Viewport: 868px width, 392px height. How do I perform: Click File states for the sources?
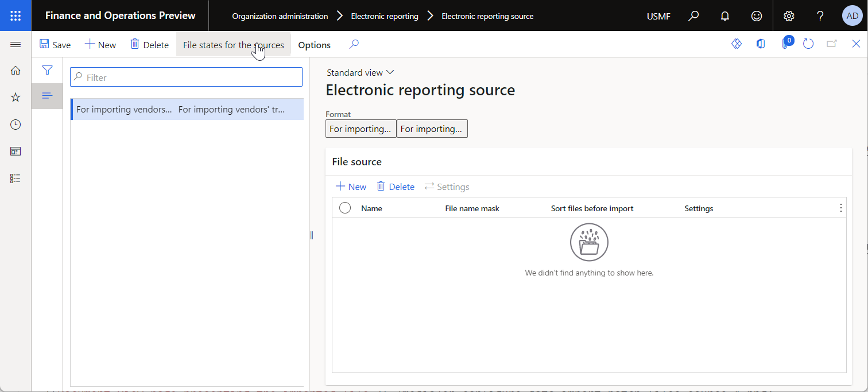click(x=233, y=44)
